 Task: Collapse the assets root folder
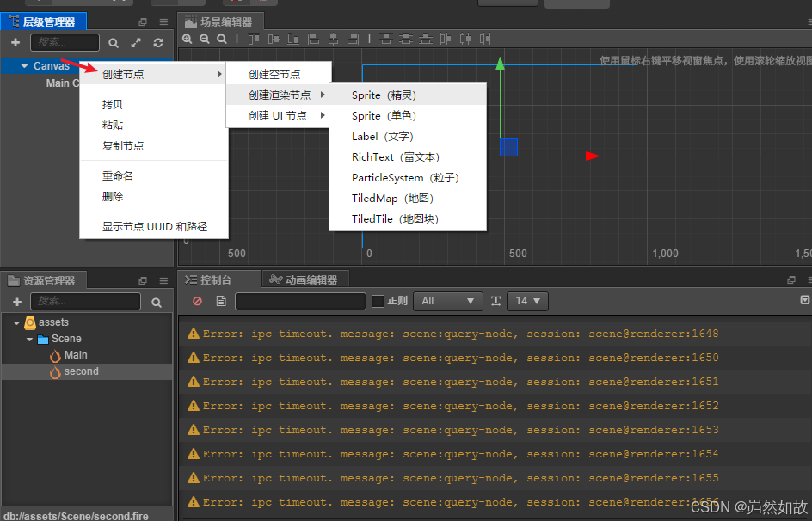coord(16,323)
